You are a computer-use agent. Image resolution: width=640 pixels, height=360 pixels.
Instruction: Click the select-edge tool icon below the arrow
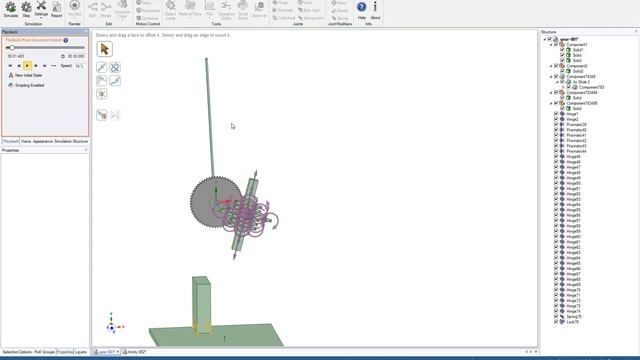pyautogui.click(x=102, y=67)
